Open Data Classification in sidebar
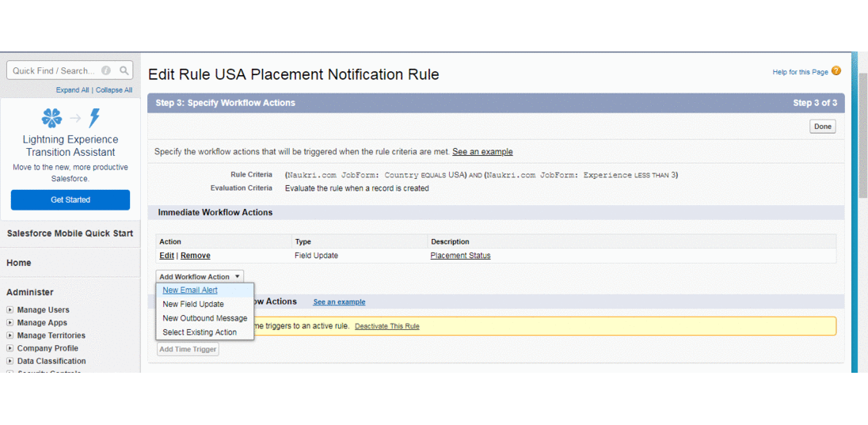 tap(51, 361)
